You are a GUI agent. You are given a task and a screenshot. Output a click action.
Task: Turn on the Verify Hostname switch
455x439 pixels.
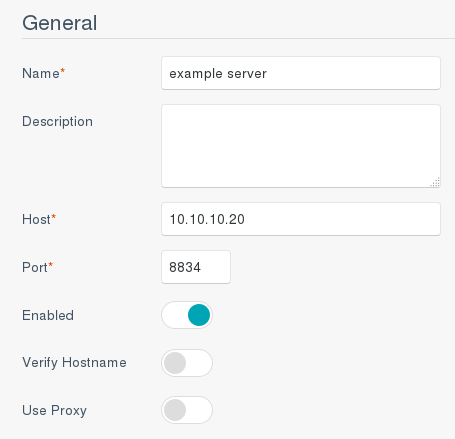click(187, 363)
